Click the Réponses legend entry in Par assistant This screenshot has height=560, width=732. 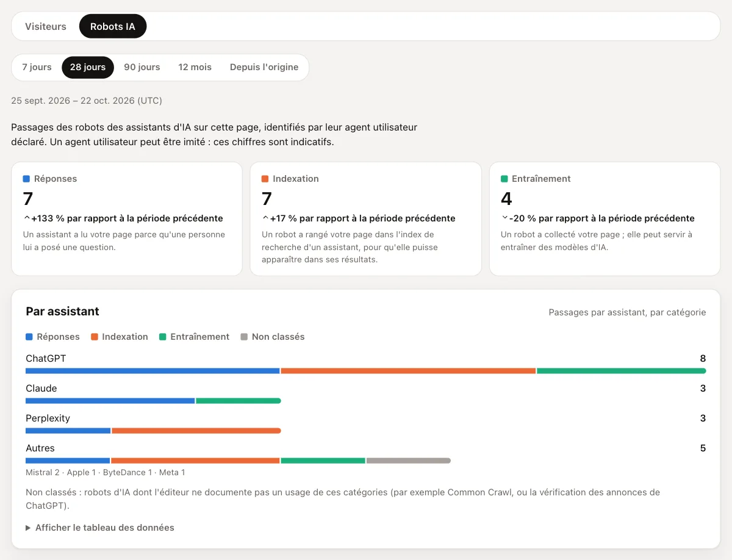coord(52,337)
